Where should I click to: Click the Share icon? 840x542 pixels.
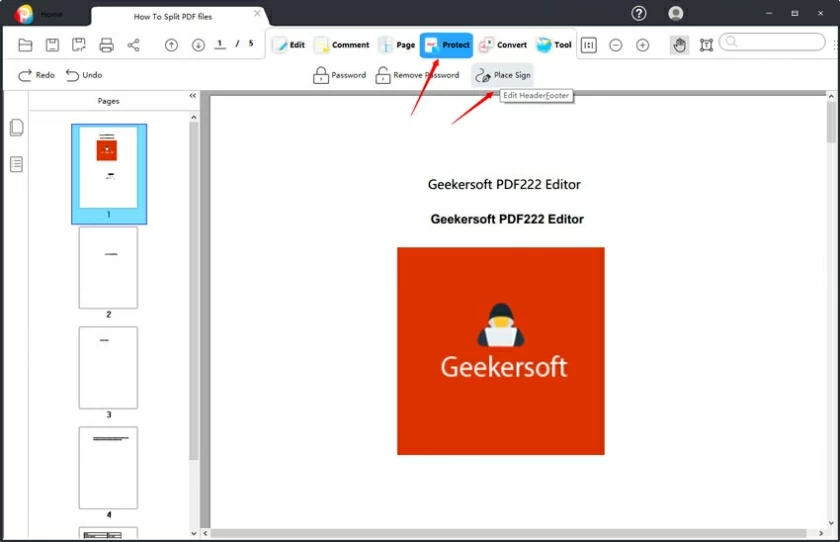click(133, 45)
